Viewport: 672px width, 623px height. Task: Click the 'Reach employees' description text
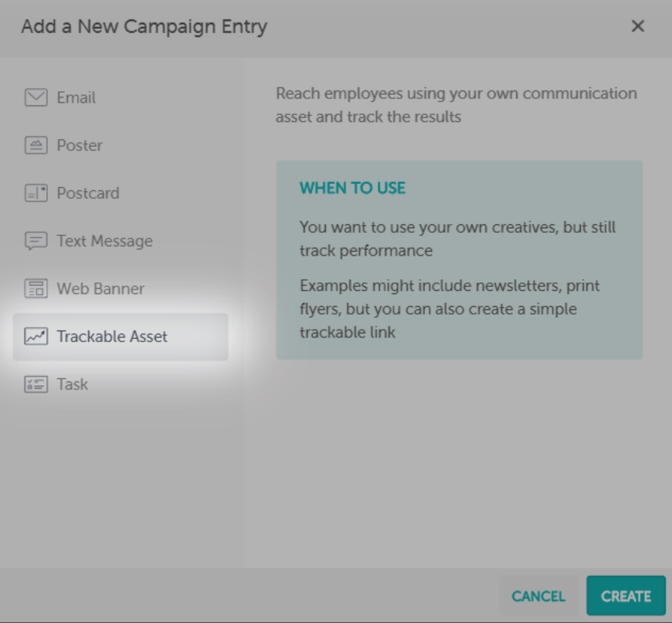456,105
